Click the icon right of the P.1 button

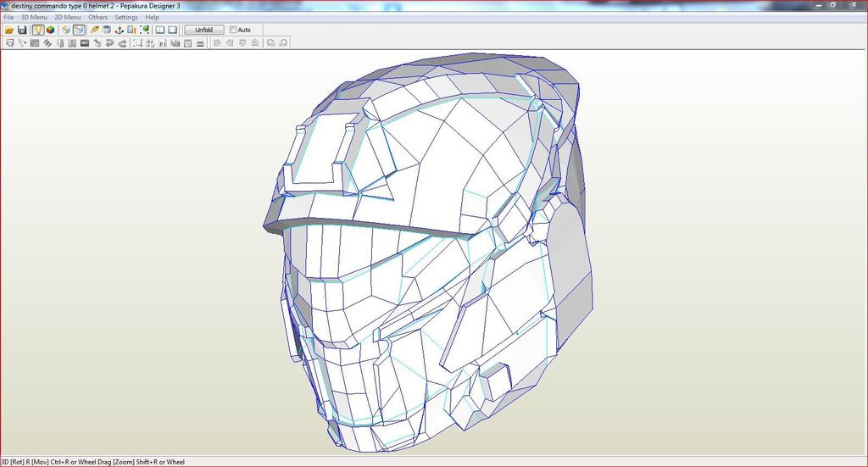point(175,42)
